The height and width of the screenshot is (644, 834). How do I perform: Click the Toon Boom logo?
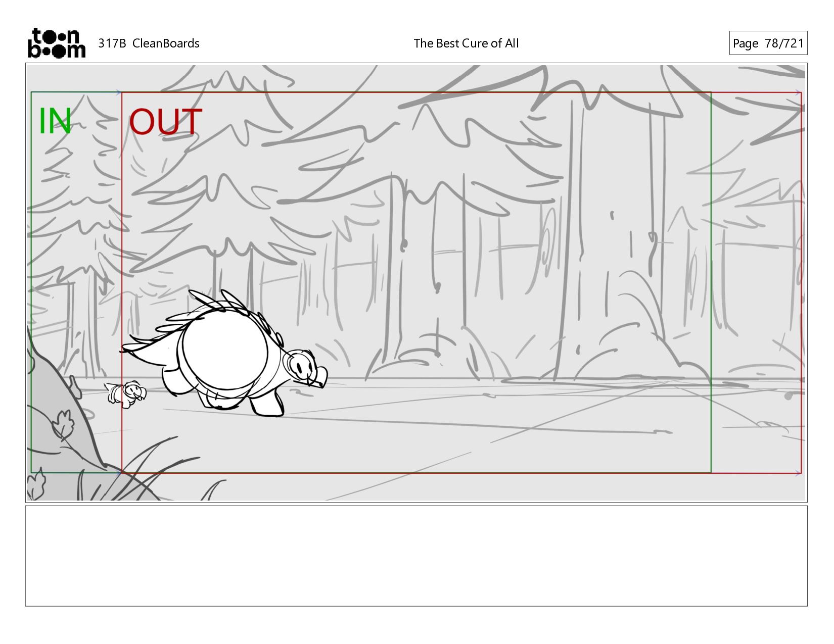point(56,43)
